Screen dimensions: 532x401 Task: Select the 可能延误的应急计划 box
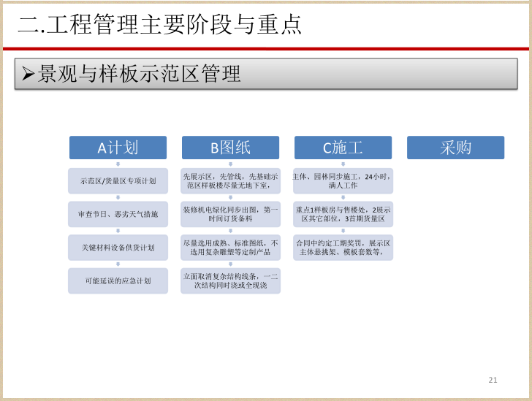[x=118, y=280]
